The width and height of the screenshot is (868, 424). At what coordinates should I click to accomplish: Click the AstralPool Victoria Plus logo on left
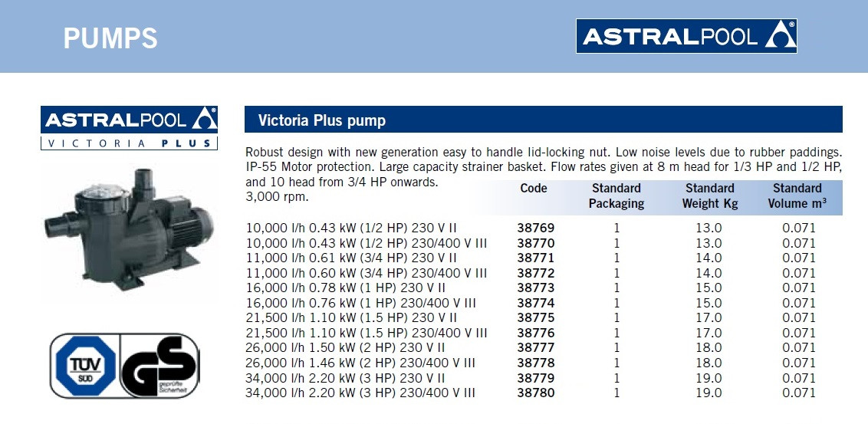point(129,127)
